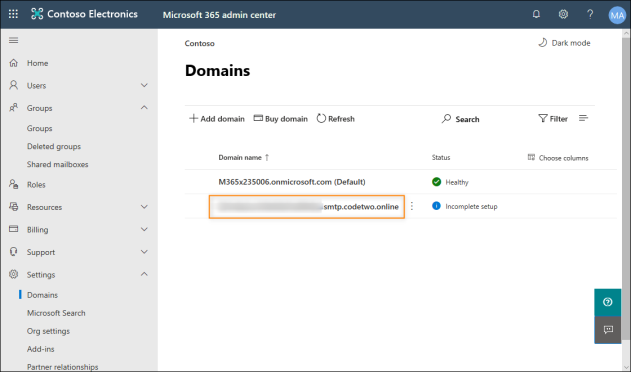
Task: Expand the Users chevron
Action: coord(144,85)
